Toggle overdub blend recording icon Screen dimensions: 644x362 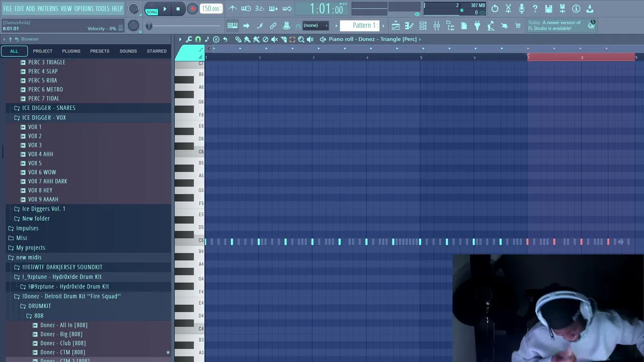273,9
